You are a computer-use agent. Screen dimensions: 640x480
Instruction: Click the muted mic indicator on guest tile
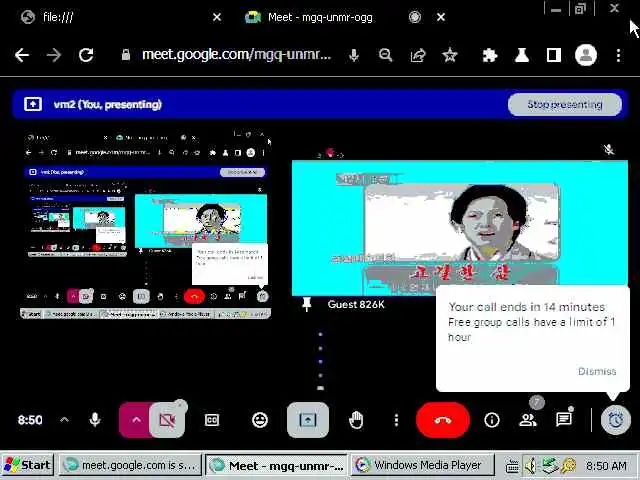coord(609,150)
